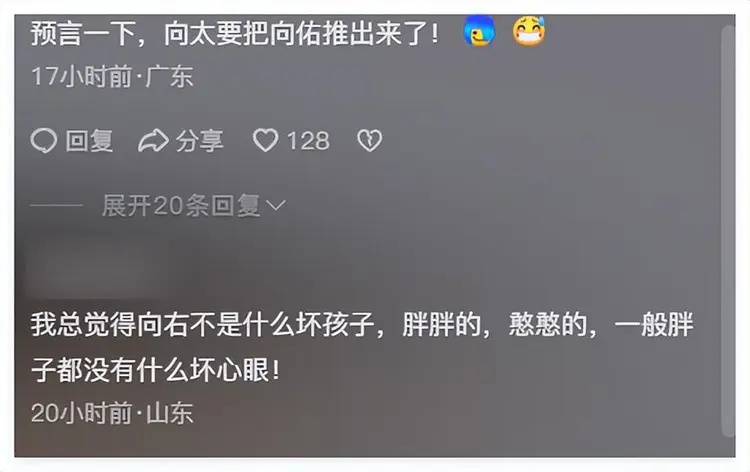Click the 回复 text label
750x472 pixels.
point(89,141)
